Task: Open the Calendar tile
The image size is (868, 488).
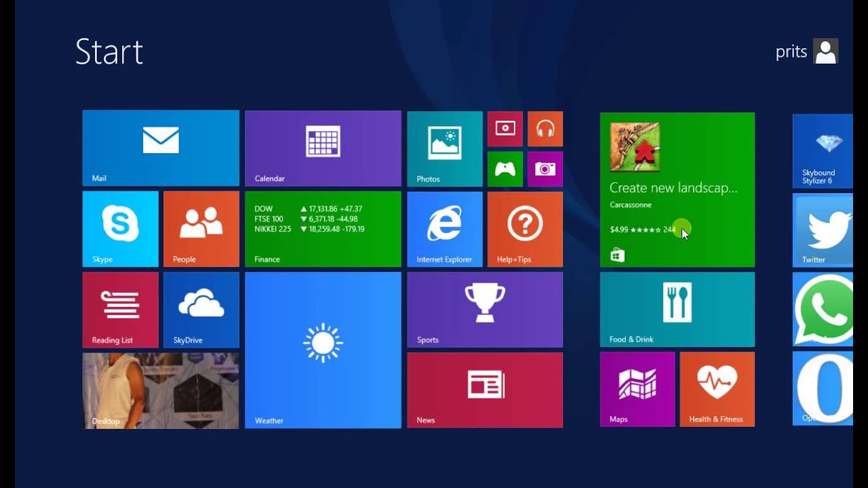Action: click(x=323, y=148)
